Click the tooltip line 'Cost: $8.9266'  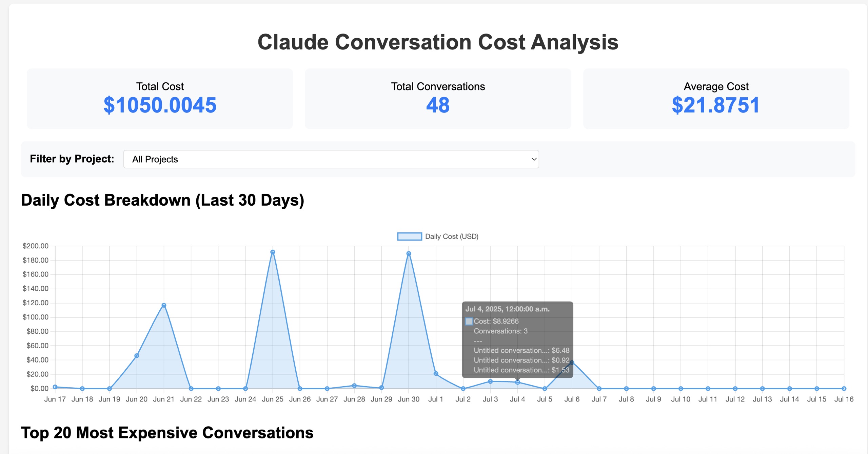(x=496, y=321)
